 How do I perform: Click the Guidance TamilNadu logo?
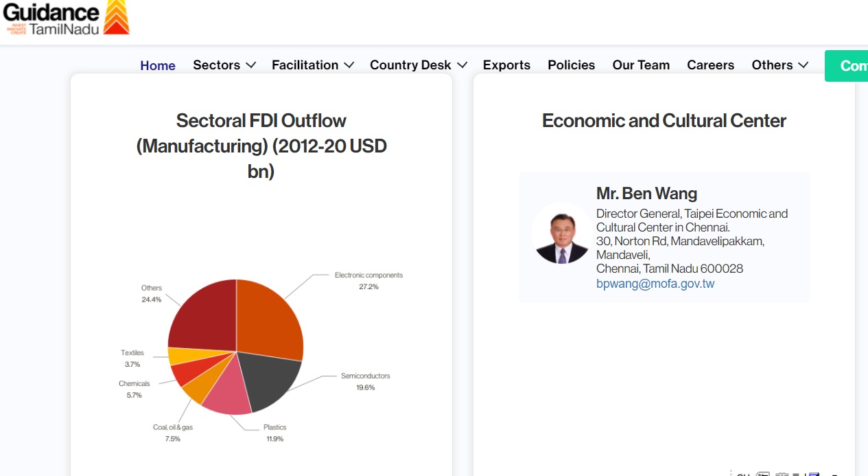pyautogui.click(x=67, y=19)
